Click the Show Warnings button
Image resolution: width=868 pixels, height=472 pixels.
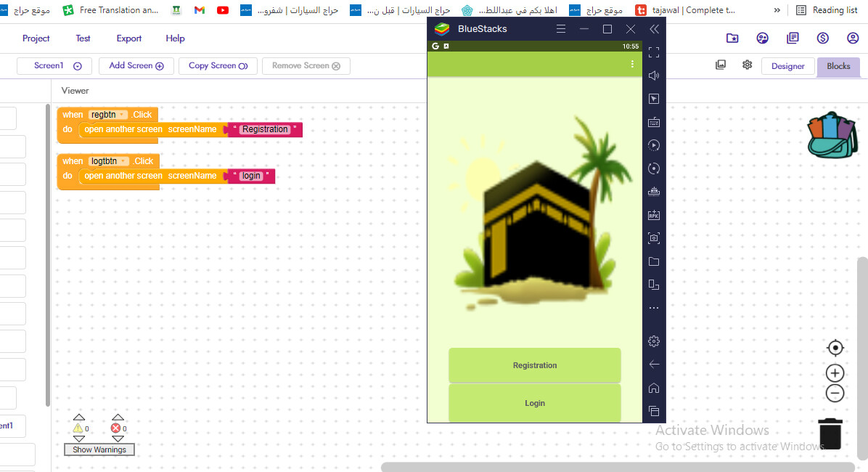coord(99,449)
